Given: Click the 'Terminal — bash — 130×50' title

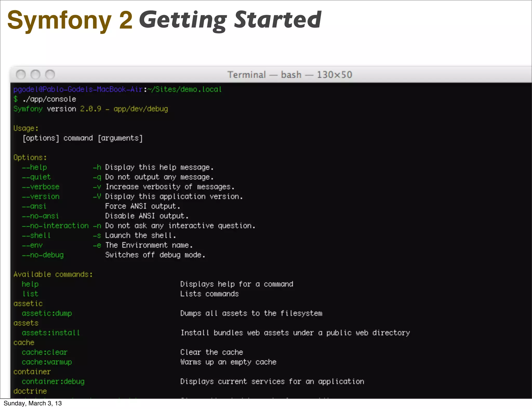Looking at the screenshot, I should point(290,75).
